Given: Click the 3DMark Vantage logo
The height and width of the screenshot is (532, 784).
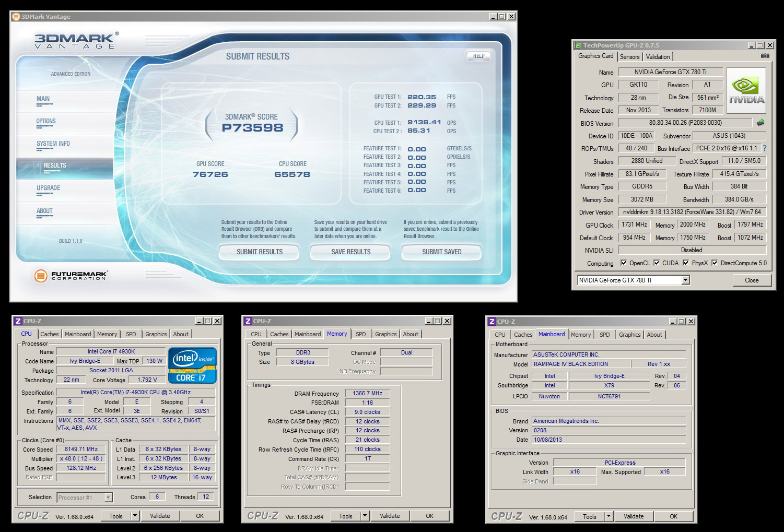Looking at the screenshot, I should pyautogui.click(x=76, y=40).
